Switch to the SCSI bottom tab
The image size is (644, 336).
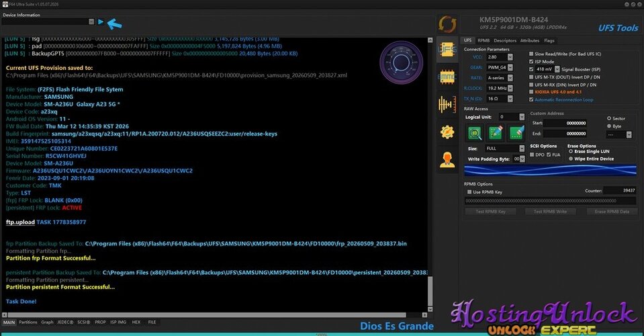pos(84,323)
